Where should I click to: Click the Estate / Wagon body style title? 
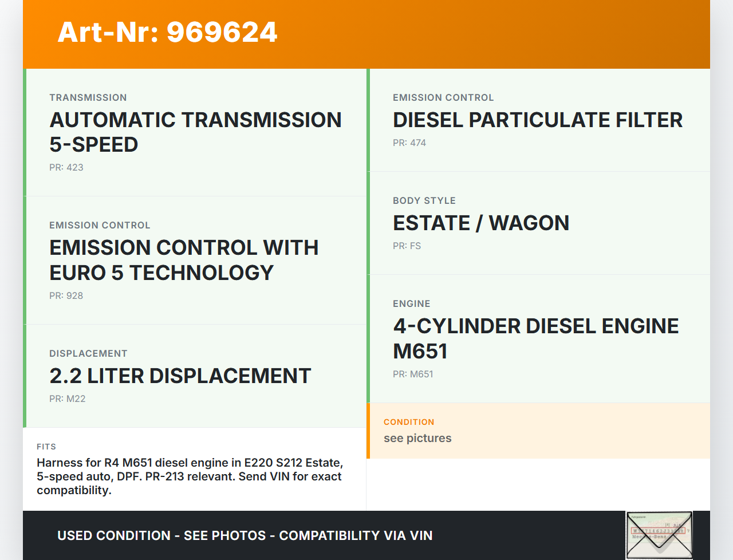coord(480,223)
